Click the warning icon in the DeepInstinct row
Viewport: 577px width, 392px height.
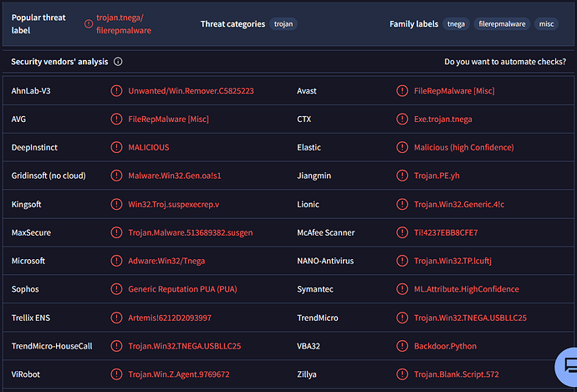(x=115, y=147)
